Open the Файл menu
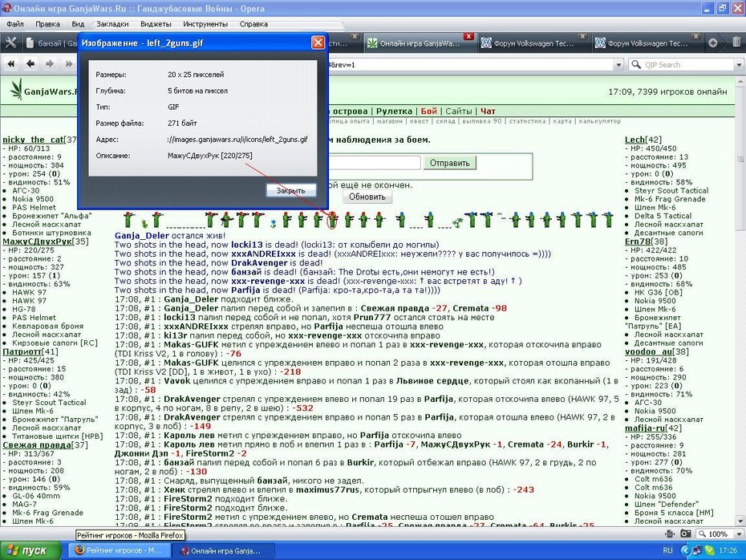746x560 pixels. pyautogui.click(x=15, y=24)
